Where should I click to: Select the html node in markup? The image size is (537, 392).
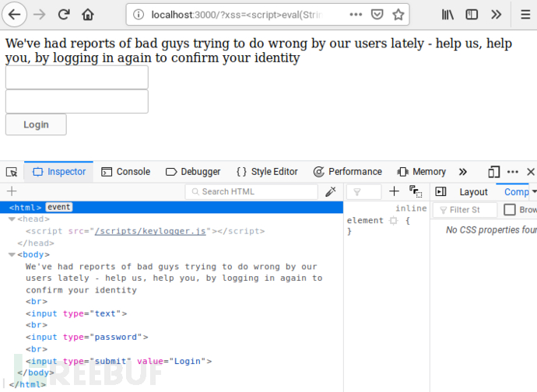point(171,208)
